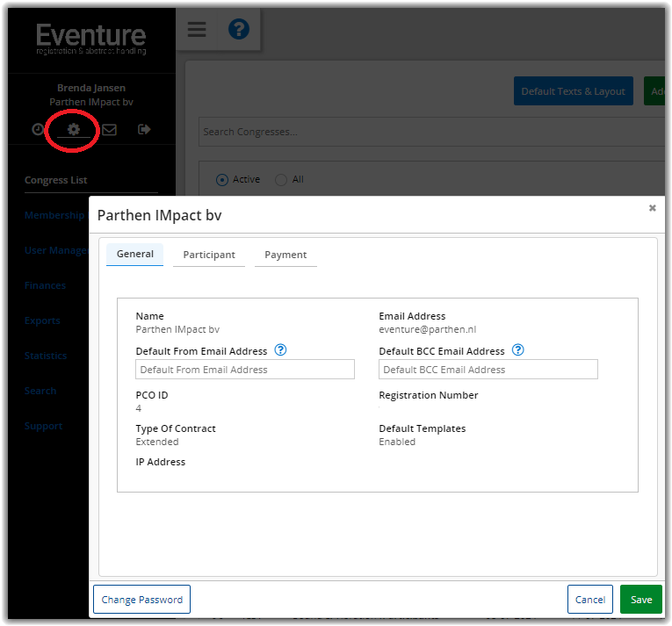Click the logout arrow icon
672x626 pixels.
click(x=144, y=129)
